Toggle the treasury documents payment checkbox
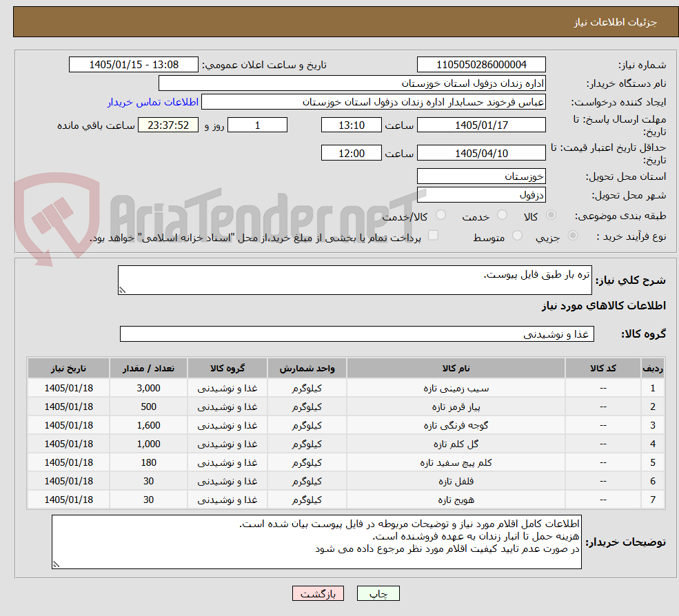679x616 pixels. coord(433,235)
